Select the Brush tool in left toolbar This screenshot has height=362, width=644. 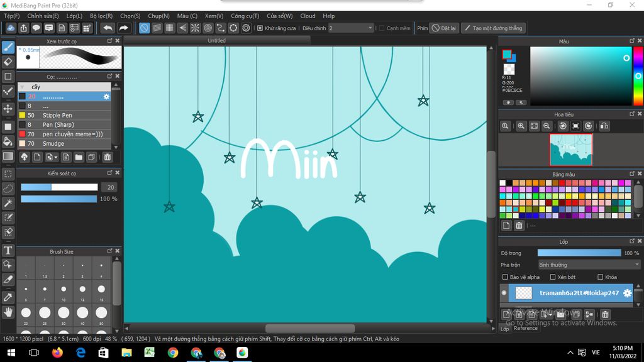coord(8,47)
